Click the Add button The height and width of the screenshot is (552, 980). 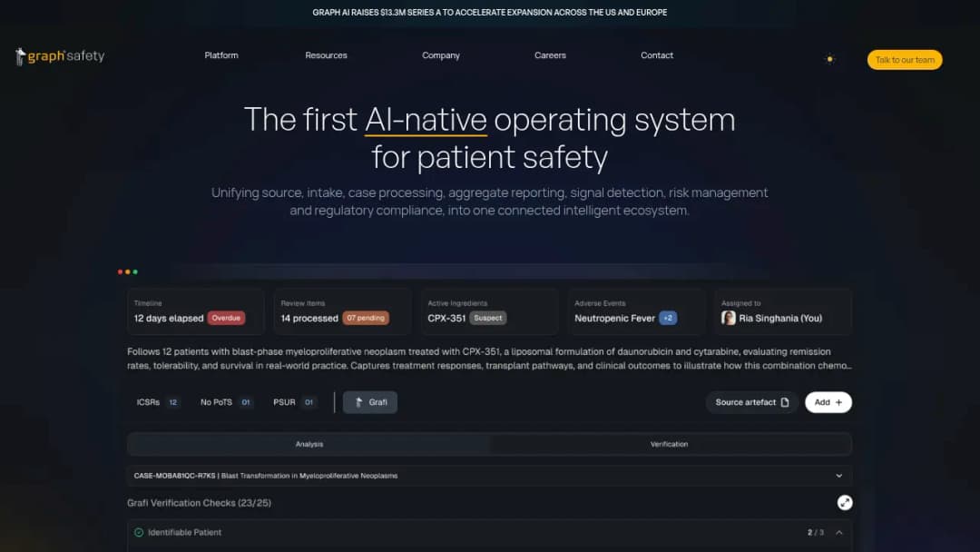click(x=828, y=402)
